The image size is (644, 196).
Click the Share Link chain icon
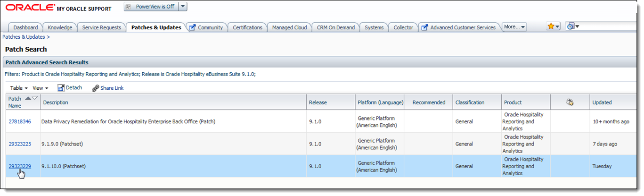coord(95,88)
